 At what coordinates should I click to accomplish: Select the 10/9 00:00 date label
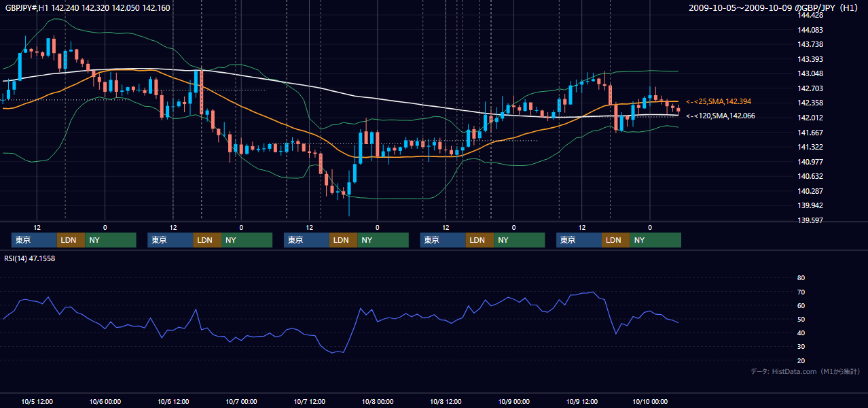coord(513,401)
